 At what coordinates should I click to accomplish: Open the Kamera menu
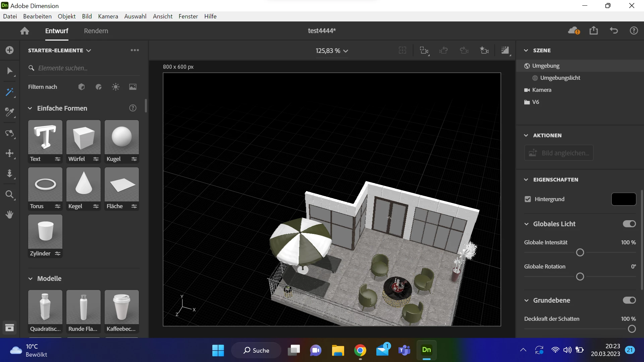coord(108,16)
